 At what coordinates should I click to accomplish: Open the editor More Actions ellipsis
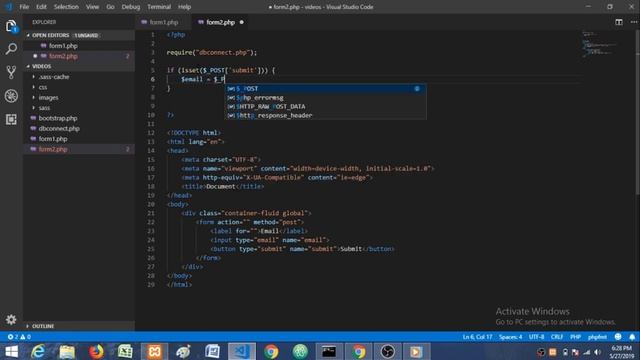(x=633, y=22)
